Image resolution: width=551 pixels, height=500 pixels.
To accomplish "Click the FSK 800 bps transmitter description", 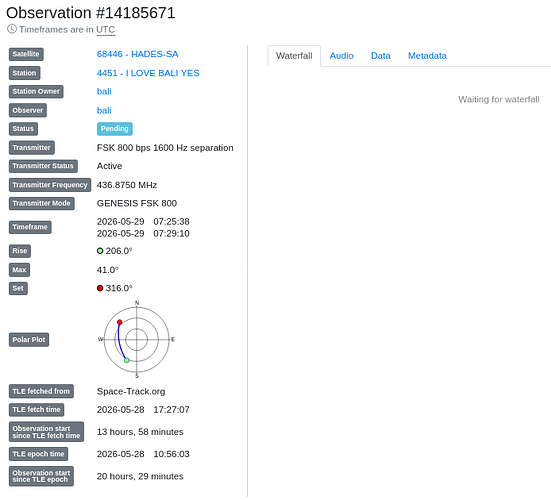I will [x=165, y=148].
